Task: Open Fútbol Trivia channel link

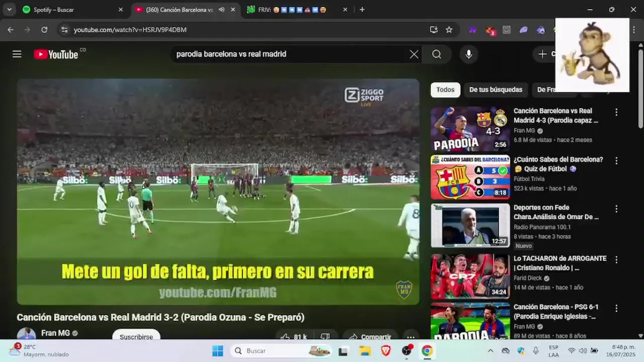Action: coord(529,179)
